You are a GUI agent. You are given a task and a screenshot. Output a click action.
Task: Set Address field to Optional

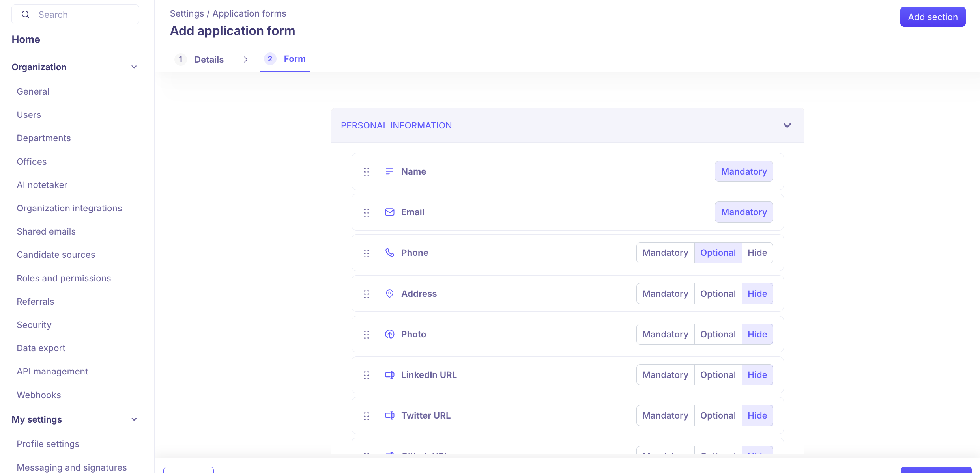point(718,294)
